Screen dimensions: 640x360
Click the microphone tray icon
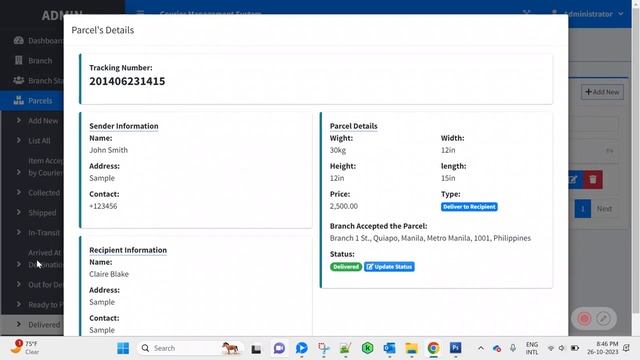[513, 348]
